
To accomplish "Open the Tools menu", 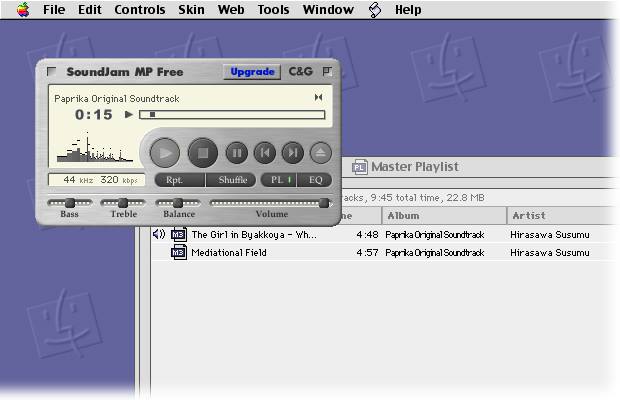I will click(x=273, y=9).
